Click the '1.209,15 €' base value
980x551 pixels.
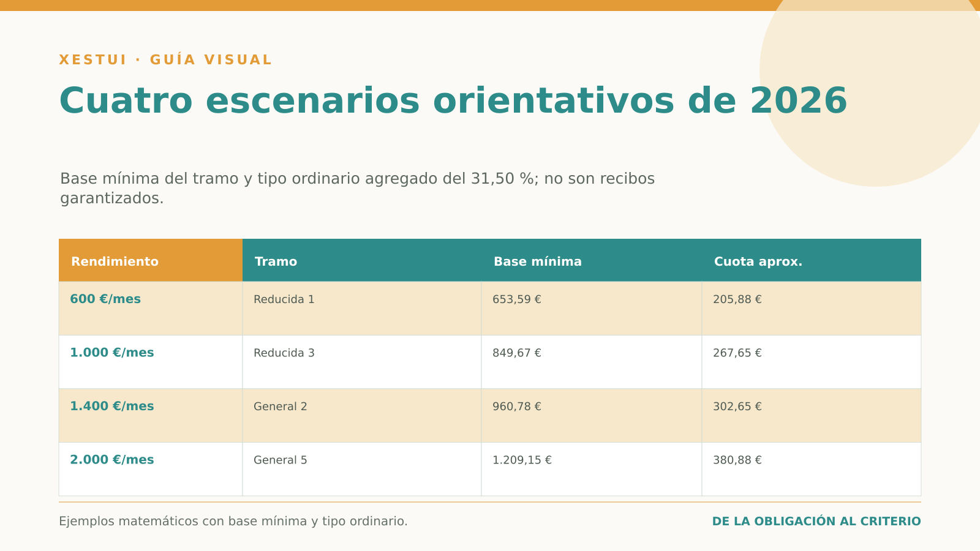522,460
